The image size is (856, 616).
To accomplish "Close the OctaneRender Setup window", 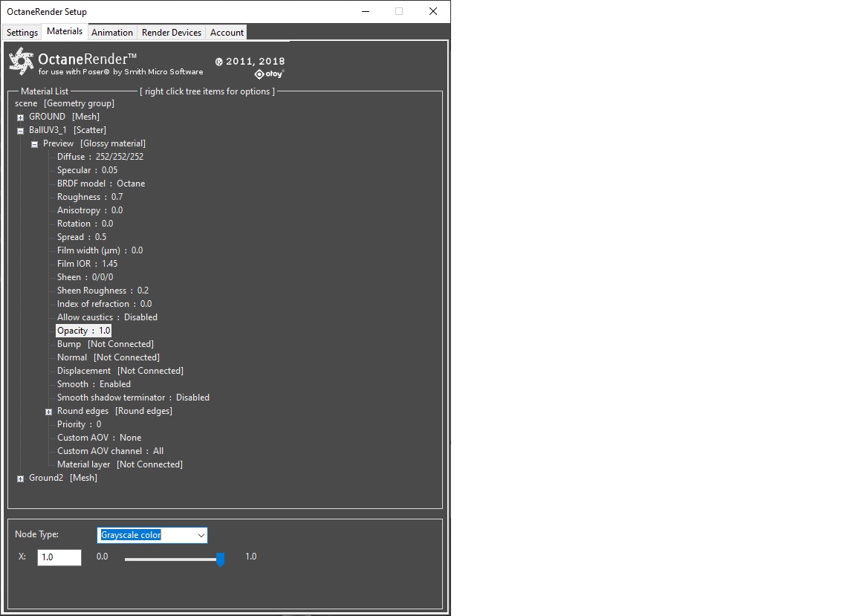I will click(433, 11).
